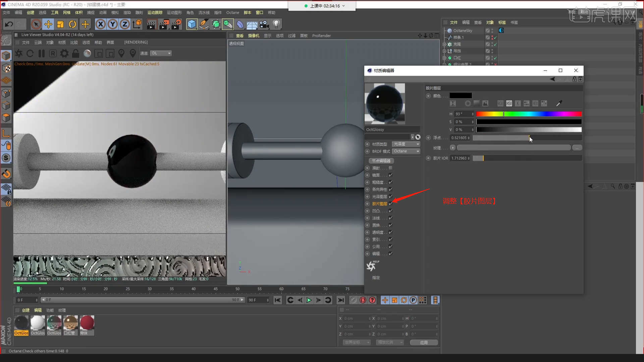The height and width of the screenshot is (362, 644).
Task: Switch color mode to RGB
Action: (x=500, y=104)
